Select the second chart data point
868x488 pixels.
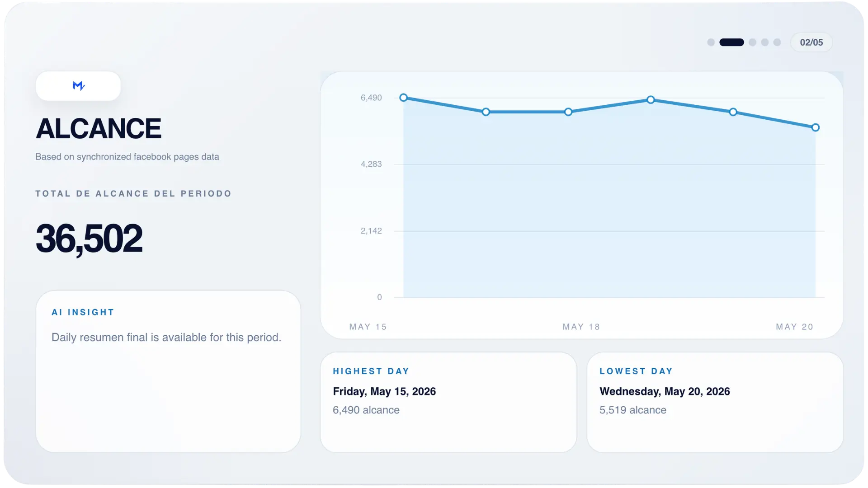[x=486, y=112]
